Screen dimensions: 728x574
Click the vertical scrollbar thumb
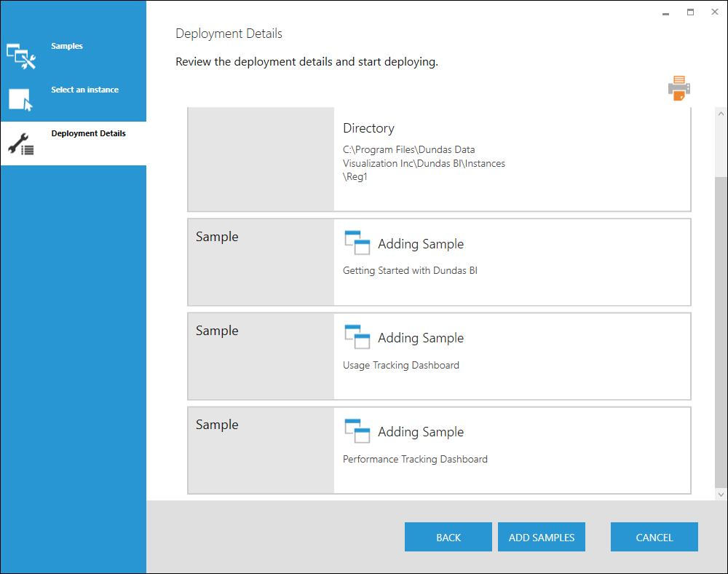click(x=721, y=332)
